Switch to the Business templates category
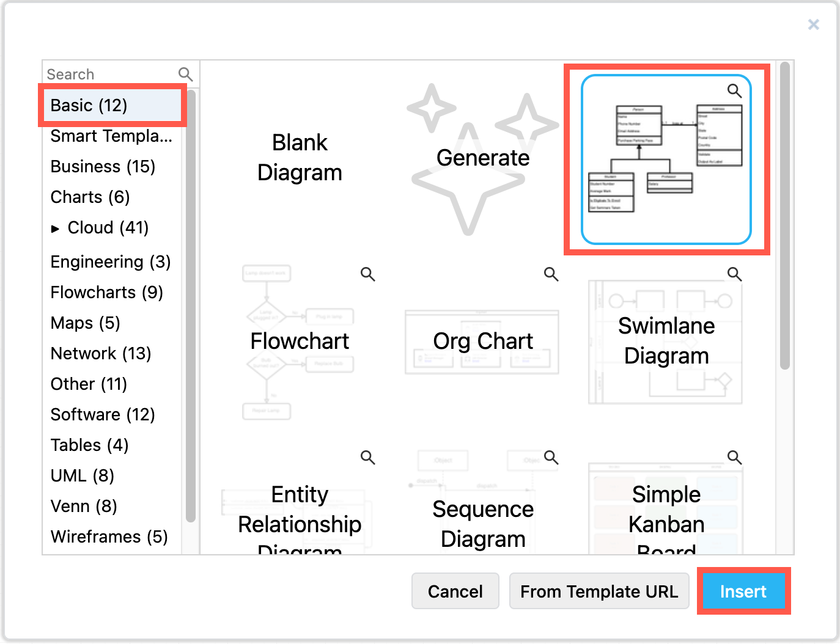This screenshot has height=644, width=840. pyautogui.click(x=103, y=166)
